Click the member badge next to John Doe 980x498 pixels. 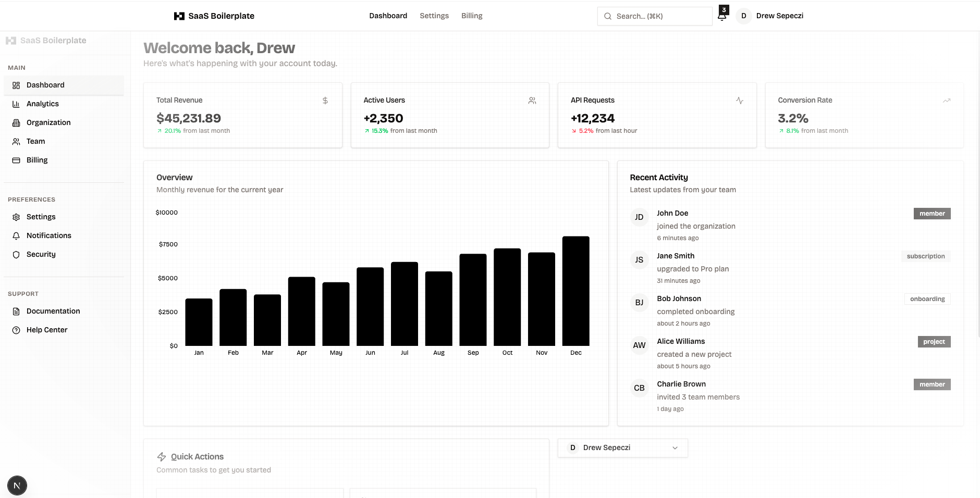932,214
